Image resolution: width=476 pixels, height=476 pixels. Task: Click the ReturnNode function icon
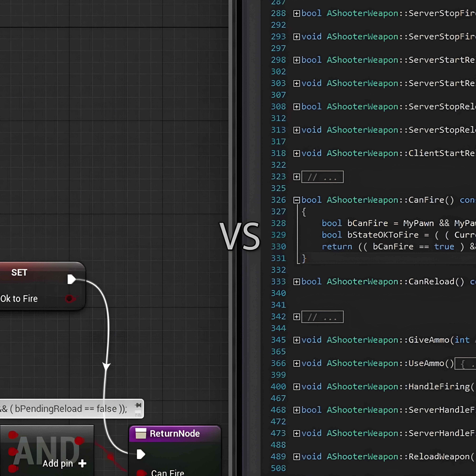[x=141, y=433]
